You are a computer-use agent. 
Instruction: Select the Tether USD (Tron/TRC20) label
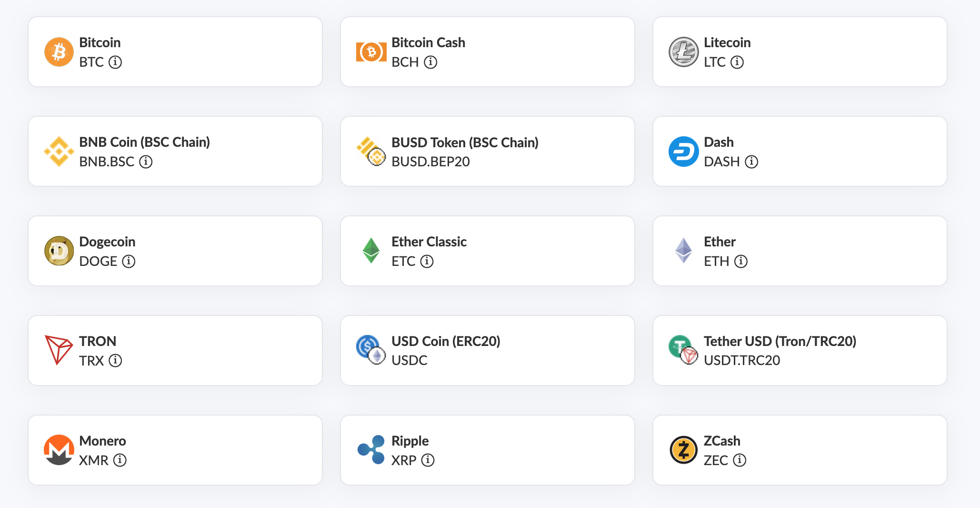[780, 341]
